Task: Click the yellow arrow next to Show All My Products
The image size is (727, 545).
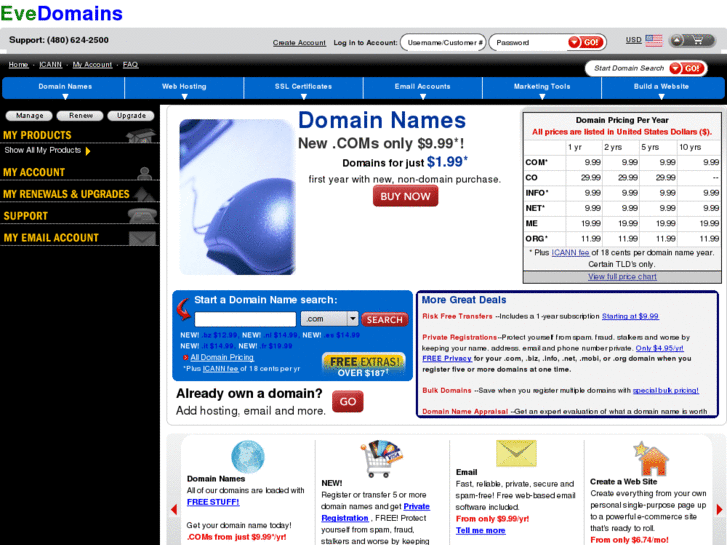Action: 88,151
